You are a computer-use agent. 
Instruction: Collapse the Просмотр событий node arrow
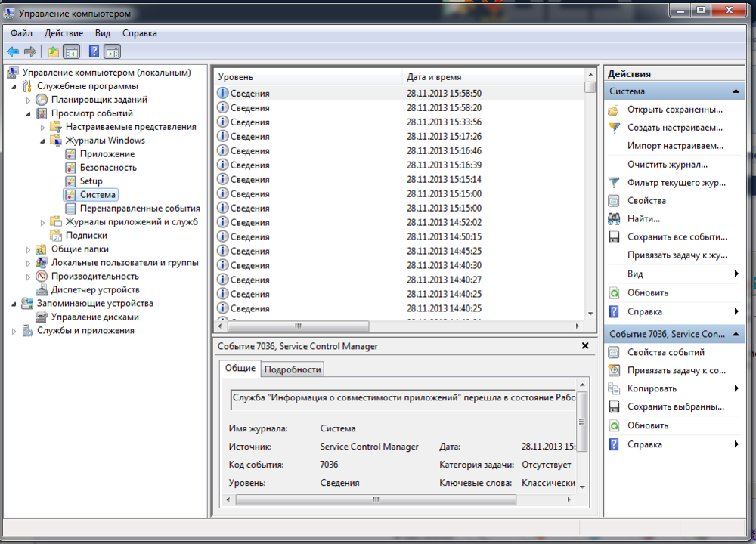[x=28, y=114]
